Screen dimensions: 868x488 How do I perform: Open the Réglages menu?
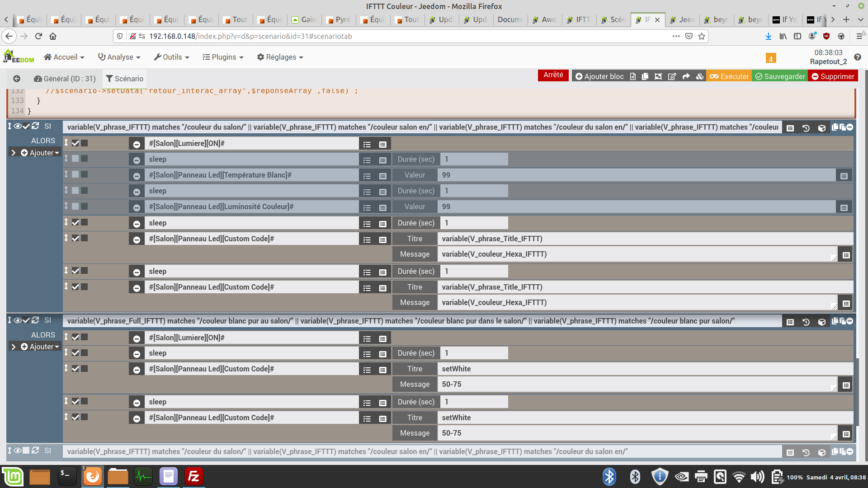(x=280, y=57)
